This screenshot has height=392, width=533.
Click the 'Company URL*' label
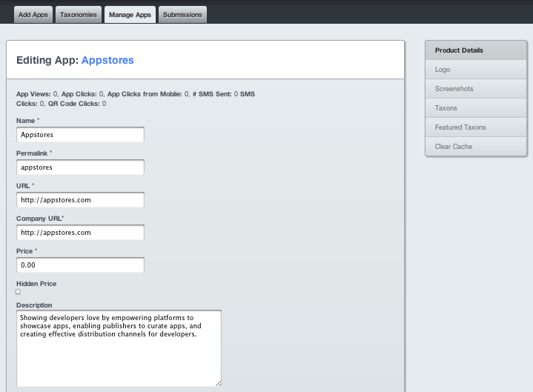40,219
